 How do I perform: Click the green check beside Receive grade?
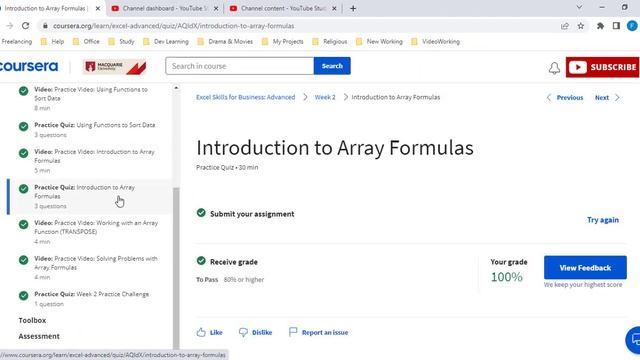(201, 260)
